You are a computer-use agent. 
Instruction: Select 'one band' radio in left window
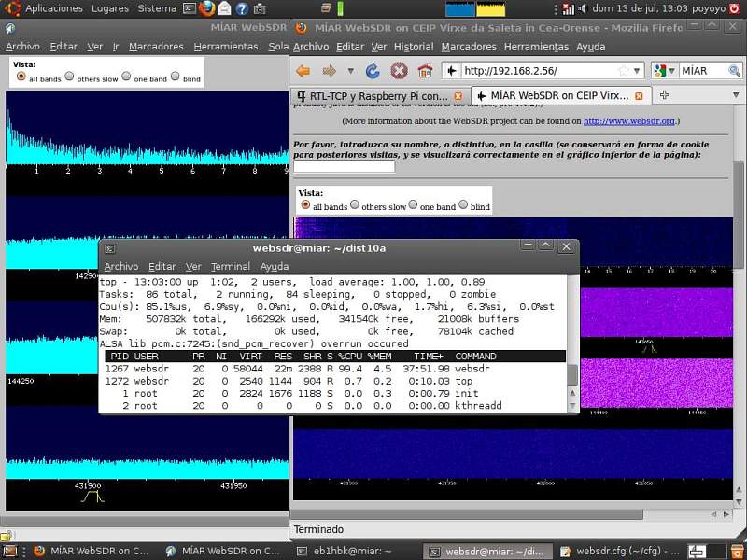tap(126, 77)
